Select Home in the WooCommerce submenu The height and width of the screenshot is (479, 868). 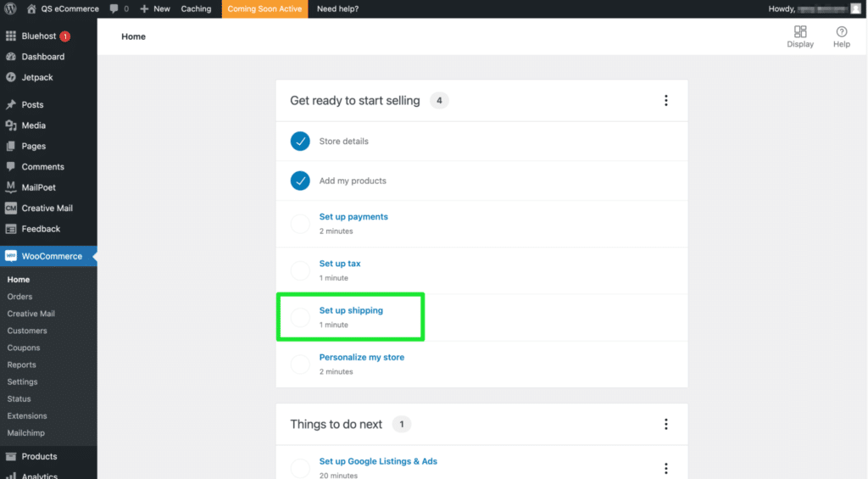[19, 280]
